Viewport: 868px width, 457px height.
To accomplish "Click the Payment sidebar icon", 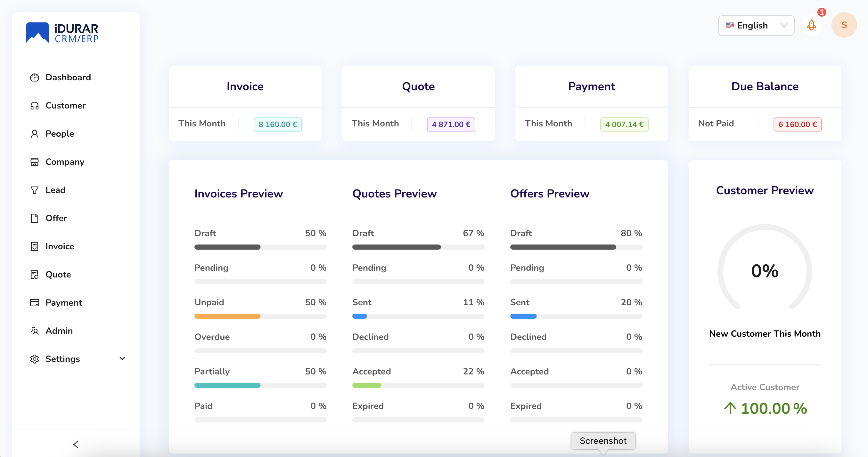I will tap(34, 303).
